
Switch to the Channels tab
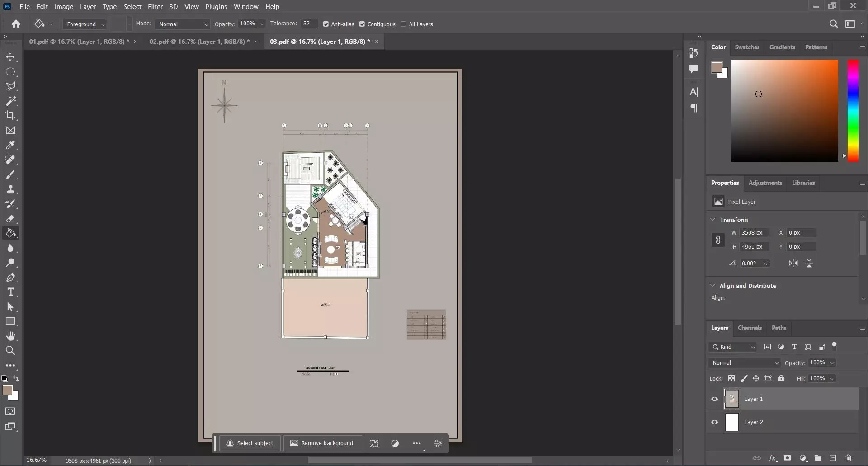coord(750,328)
